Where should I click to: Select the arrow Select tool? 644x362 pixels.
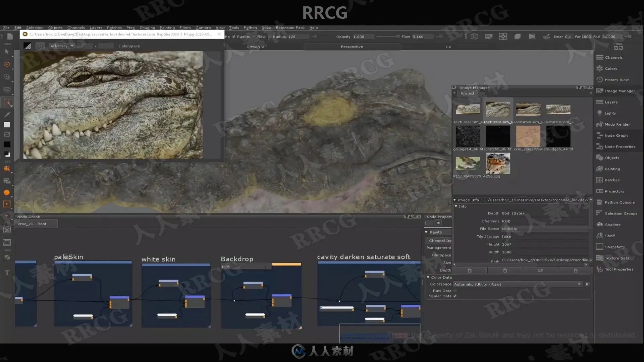click(x=7, y=52)
